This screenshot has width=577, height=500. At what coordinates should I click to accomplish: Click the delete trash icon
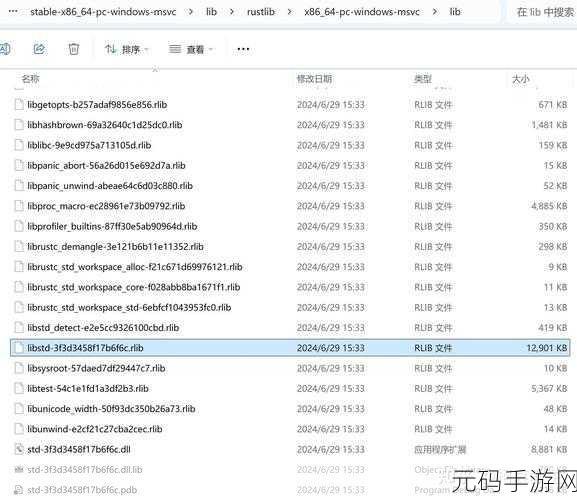coord(74,49)
